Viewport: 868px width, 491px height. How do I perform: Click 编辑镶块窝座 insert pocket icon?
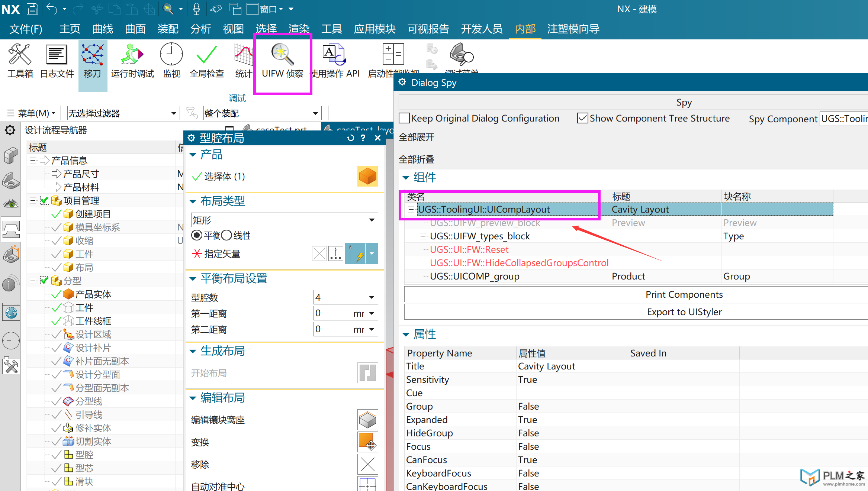coord(367,420)
